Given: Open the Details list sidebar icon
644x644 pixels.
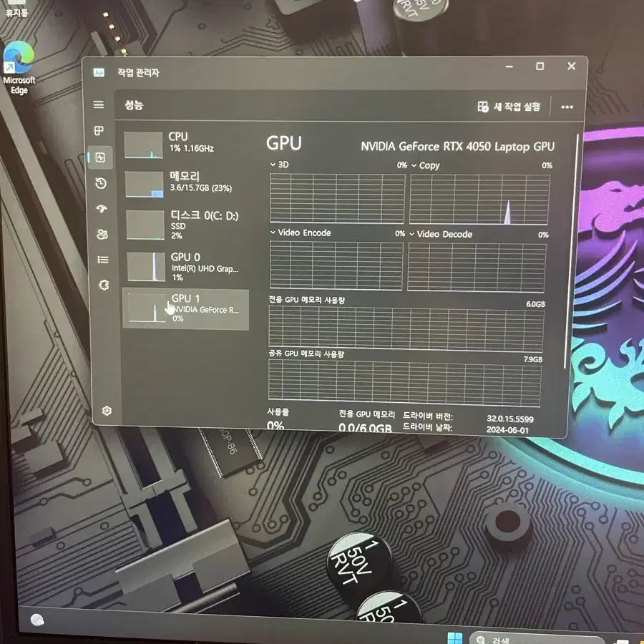Looking at the screenshot, I should (x=103, y=260).
